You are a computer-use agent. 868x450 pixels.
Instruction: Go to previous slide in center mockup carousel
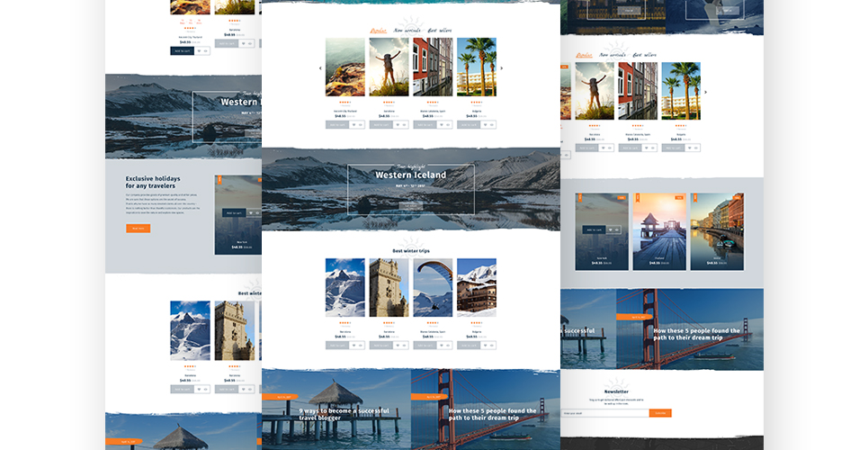(x=320, y=68)
